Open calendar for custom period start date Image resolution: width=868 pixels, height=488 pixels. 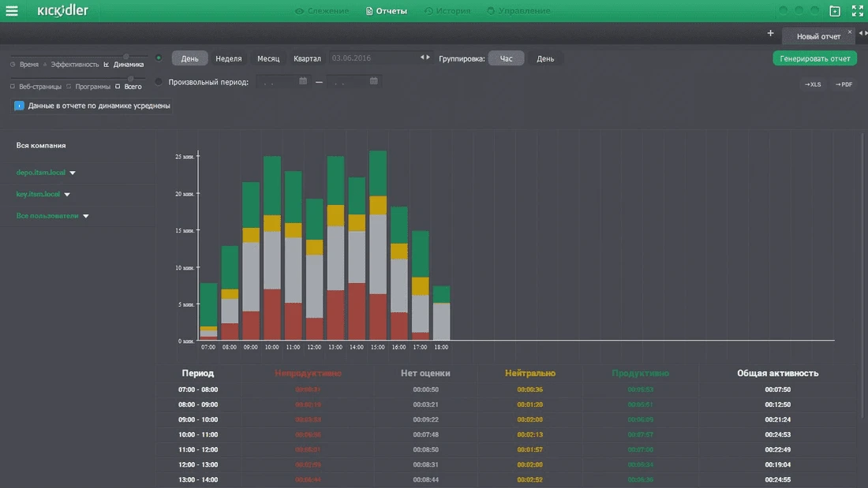click(x=303, y=81)
